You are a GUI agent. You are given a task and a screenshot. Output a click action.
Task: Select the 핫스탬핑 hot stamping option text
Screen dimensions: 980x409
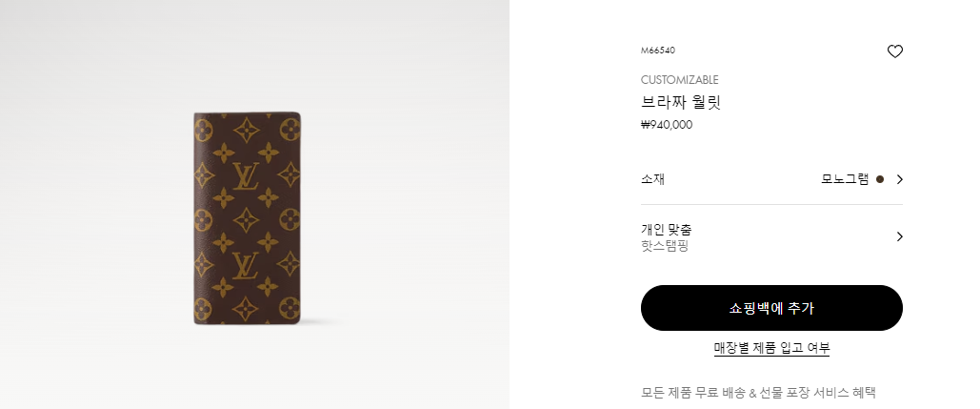665,246
